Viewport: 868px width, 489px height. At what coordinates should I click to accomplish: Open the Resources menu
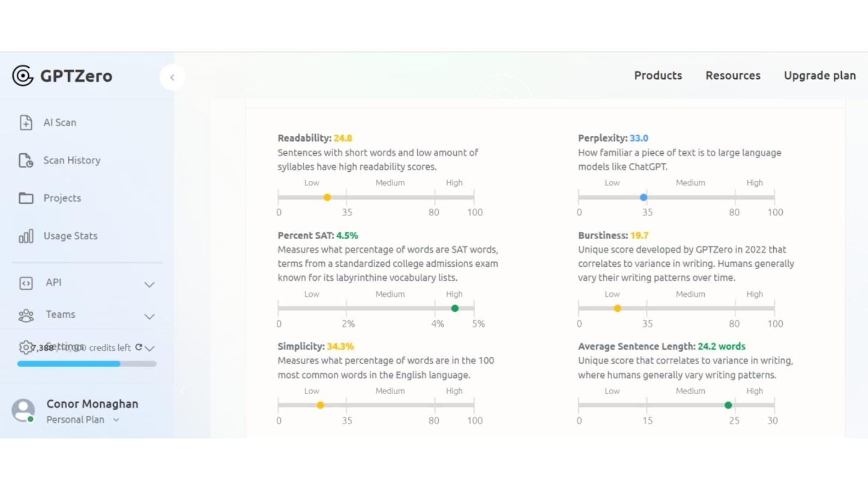[733, 76]
